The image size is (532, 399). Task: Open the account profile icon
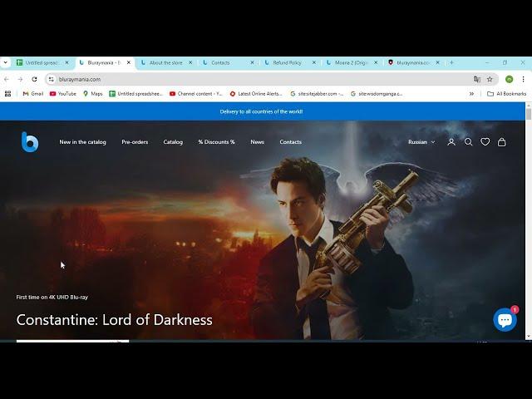[451, 142]
